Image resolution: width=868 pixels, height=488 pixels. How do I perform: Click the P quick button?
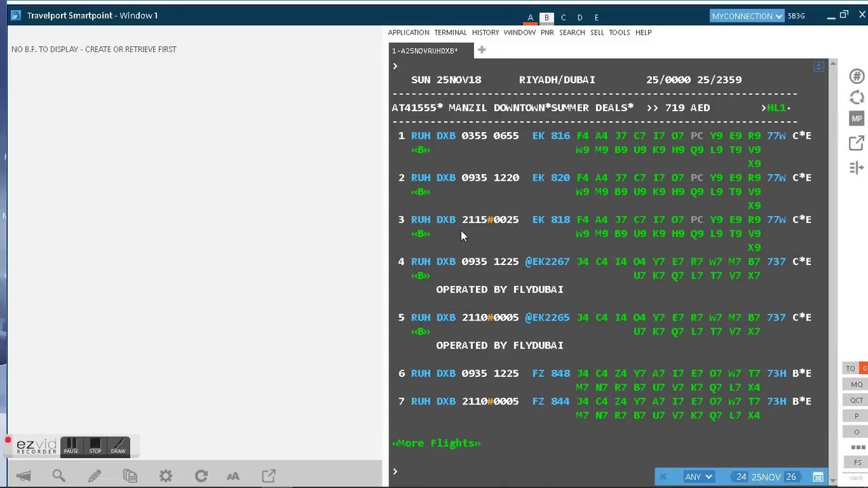click(856, 416)
